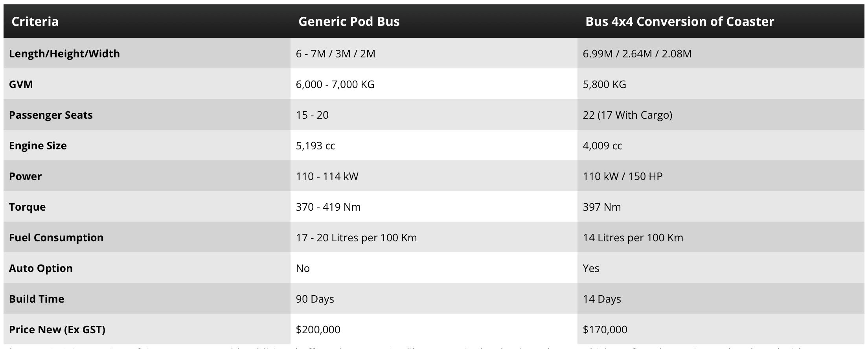Click the Torque row label
Viewport: 868px width, 349px height.
point(27,207)
